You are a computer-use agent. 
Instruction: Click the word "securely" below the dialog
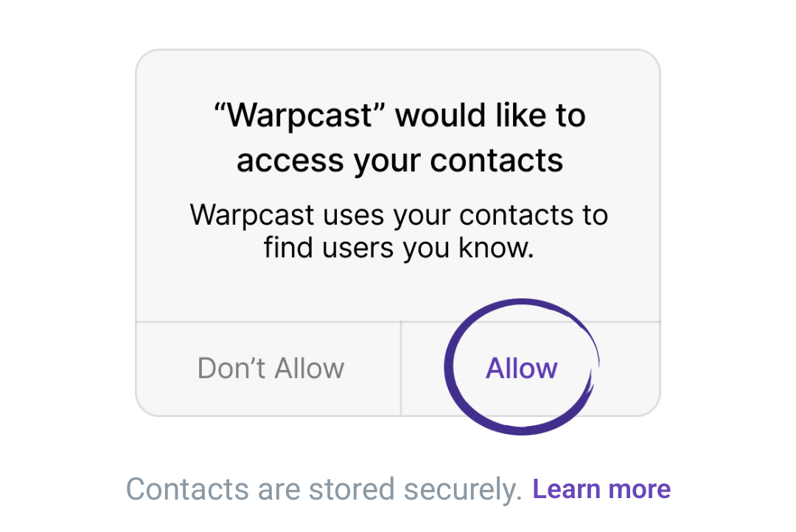point(463,491)
